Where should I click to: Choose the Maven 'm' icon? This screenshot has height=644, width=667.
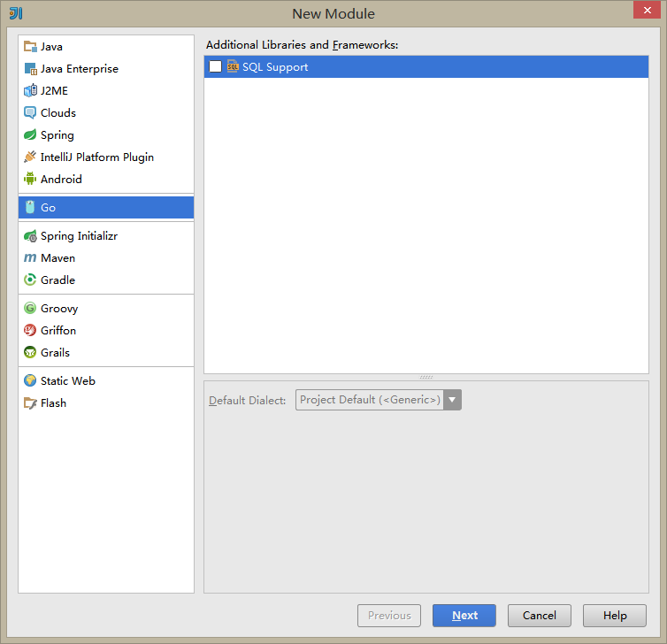point(30,257)
